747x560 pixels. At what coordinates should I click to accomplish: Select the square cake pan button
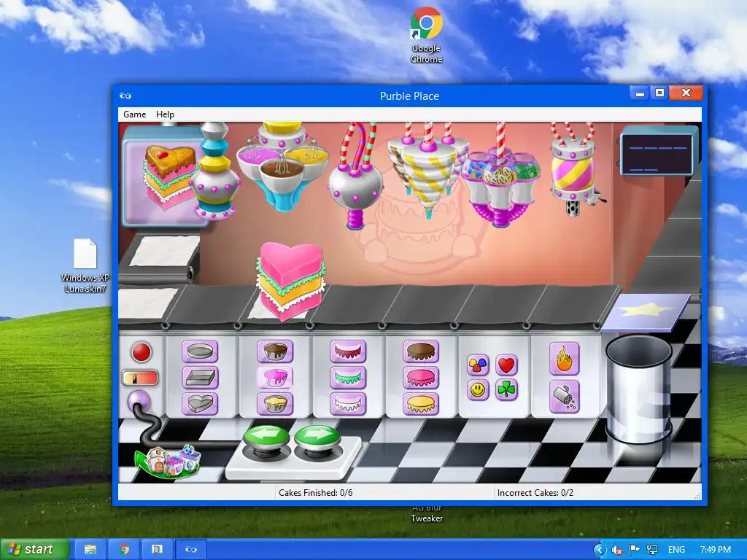200,378
